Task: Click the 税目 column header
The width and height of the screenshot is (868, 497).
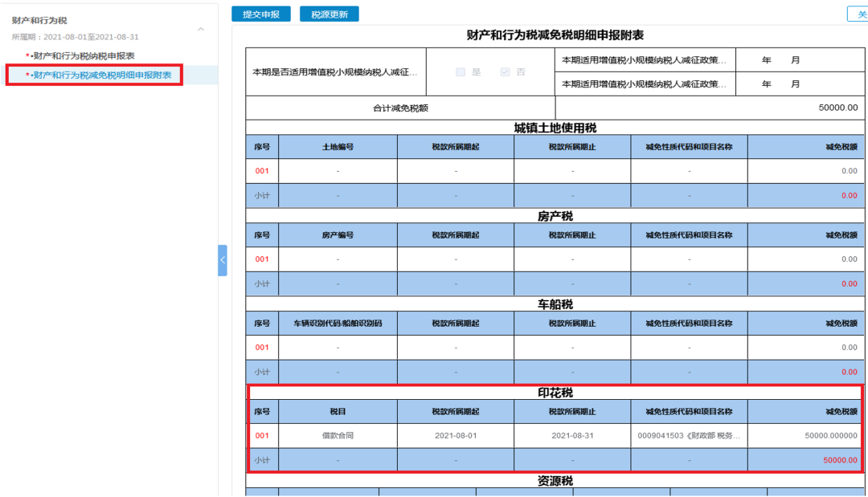Action: [338, 412]
